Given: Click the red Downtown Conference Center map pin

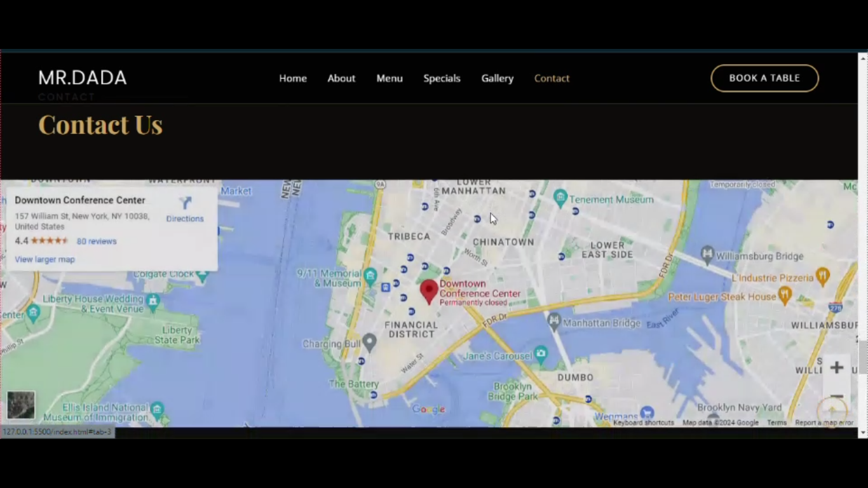Looking at the screenshot, I should coord(429,291).
